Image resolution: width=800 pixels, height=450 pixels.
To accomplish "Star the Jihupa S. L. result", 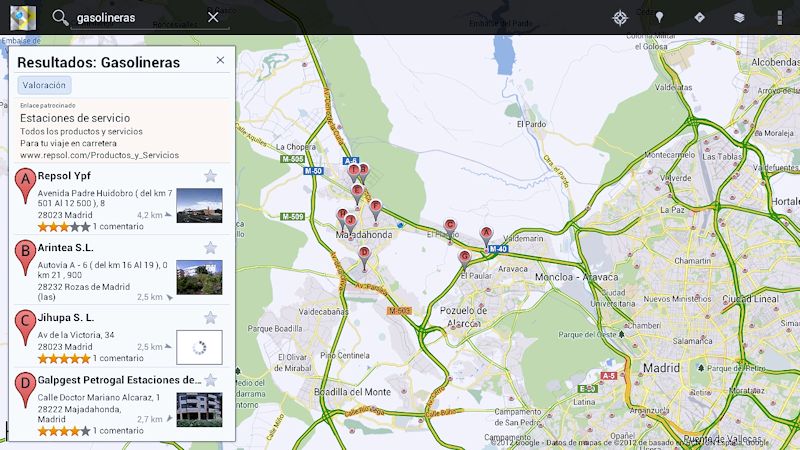I will tap(210, 318).
